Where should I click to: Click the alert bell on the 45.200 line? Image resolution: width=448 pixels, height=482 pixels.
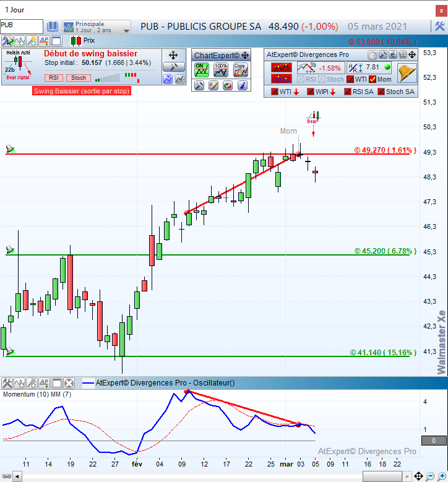[10, 249]
